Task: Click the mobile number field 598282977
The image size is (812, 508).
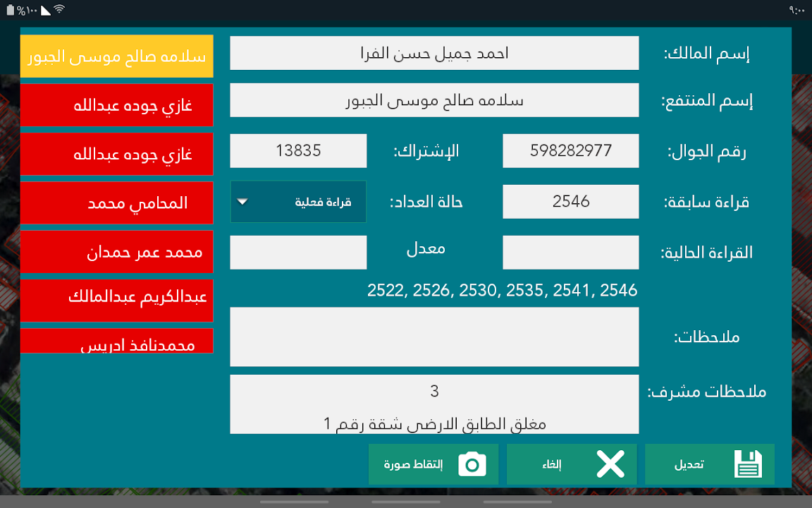Action: click(570, 151)
